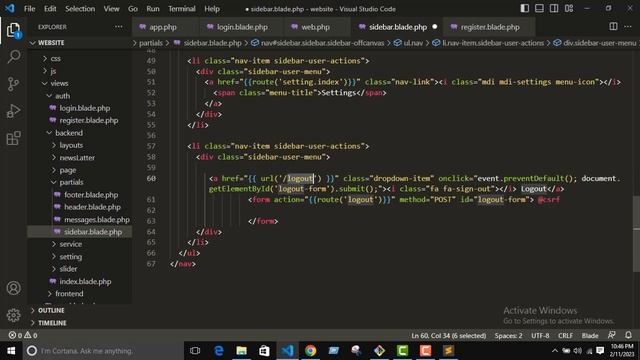This screenshot has height=360, width=640.
Task: Open the volume control in system tray
Action: click(577, 351)
